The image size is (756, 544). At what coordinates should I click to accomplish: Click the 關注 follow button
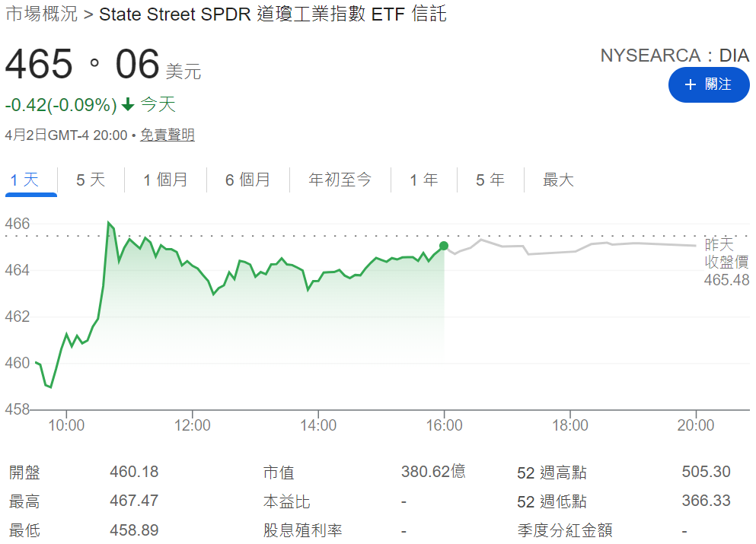pyautogui.click(x=708, y=84)
